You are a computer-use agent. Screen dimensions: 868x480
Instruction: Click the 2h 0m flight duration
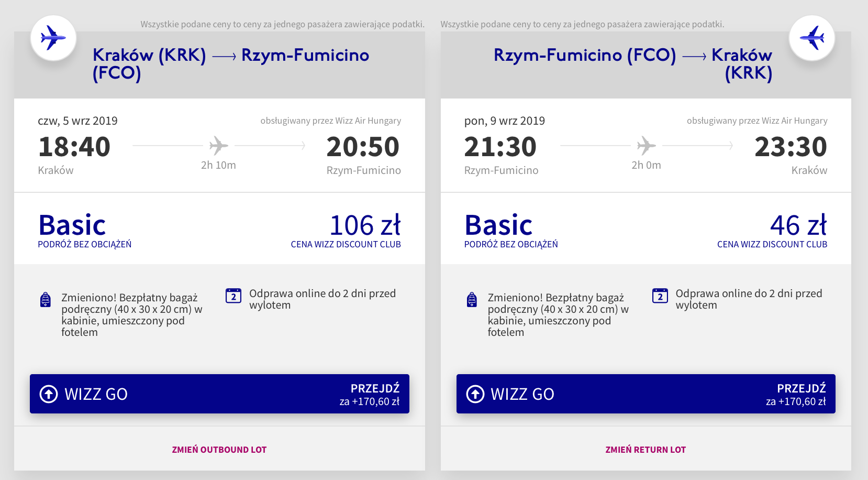coord(646,165)
